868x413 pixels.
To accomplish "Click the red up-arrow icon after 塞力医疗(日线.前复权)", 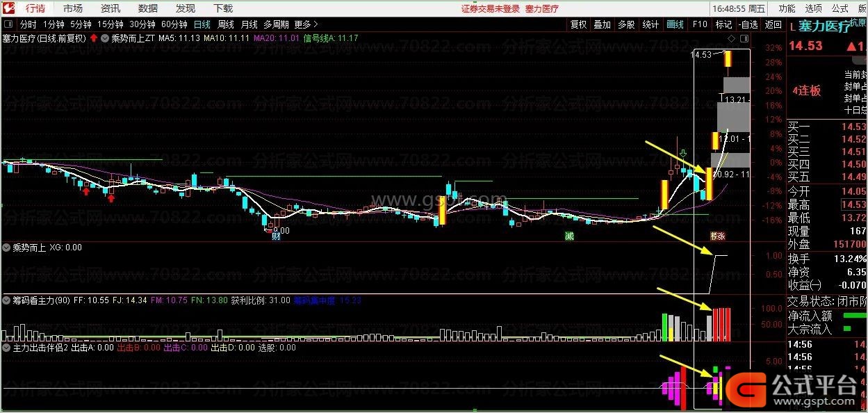I will [93, 38].
